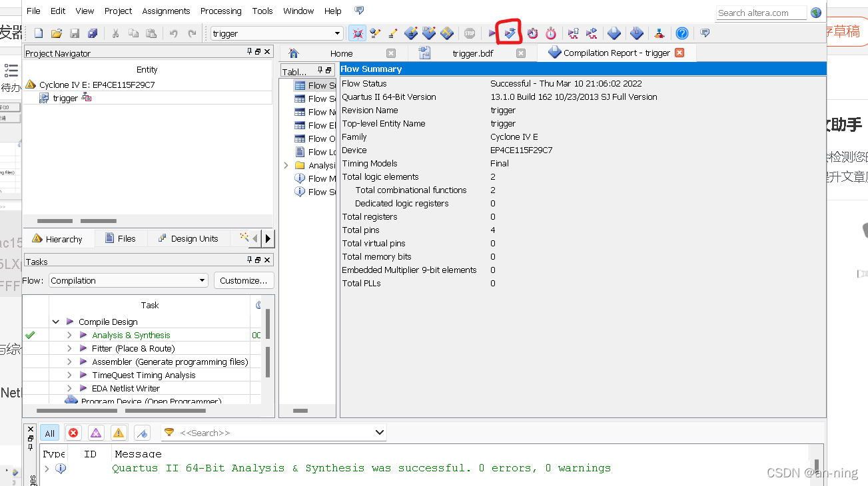Switch to the trigger.bdf tab
The image size is (868, 486).
[472, 53]
